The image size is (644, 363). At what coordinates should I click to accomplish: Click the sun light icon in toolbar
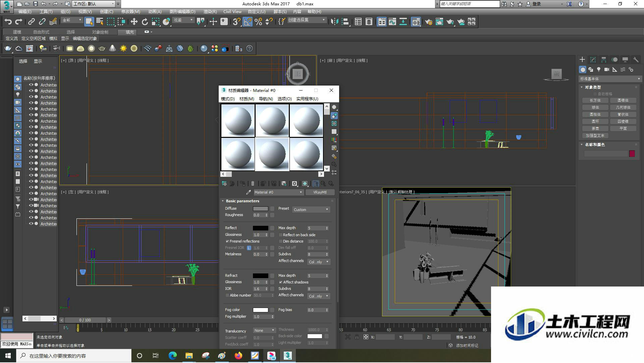tap(123, 49)
